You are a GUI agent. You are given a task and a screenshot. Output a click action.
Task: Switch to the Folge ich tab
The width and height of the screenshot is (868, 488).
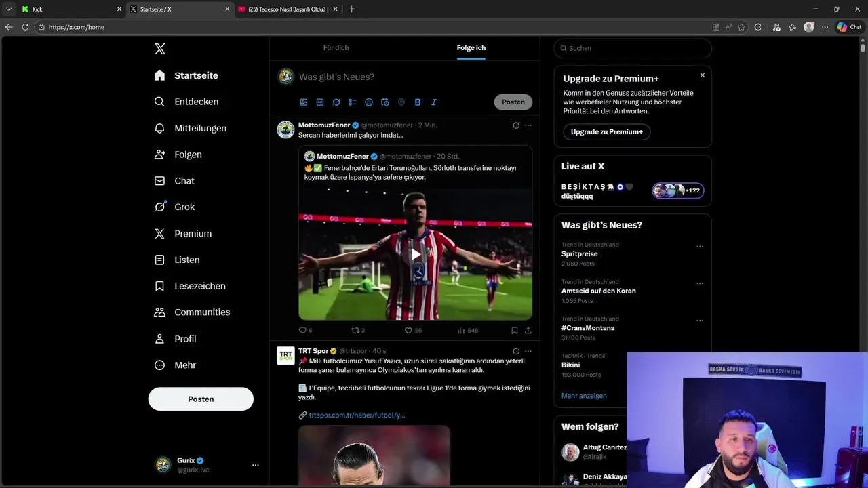(471, 48)
